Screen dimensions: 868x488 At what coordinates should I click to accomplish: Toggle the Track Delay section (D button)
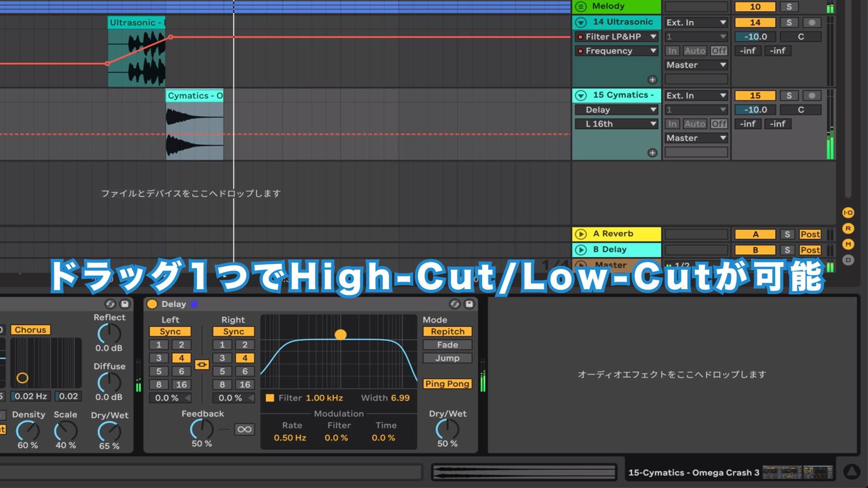click(848, 260)
